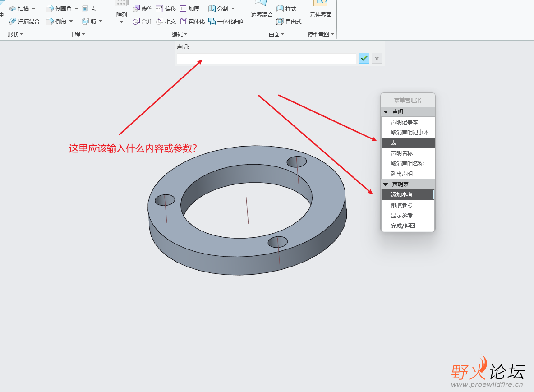This screenshot has height=392, width=534.
Task: Select the Round (倒圆角) tool
Action: (x=59, y=9)
